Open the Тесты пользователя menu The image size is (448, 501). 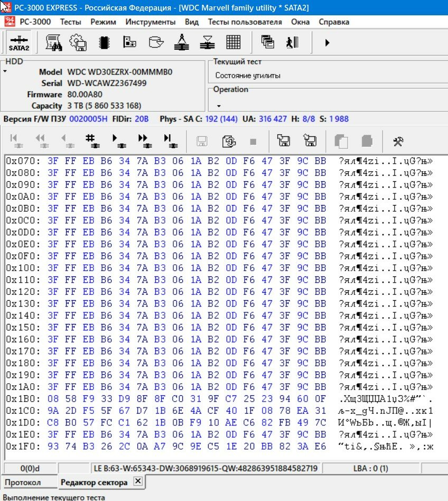(x=245, y=22)
